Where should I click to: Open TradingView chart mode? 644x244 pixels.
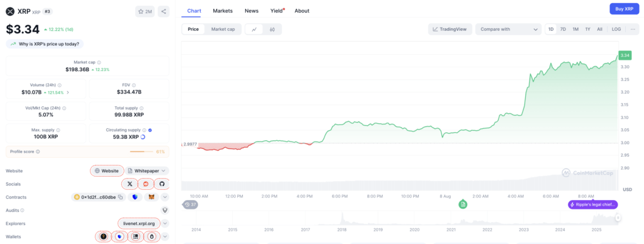click(450, 29)
